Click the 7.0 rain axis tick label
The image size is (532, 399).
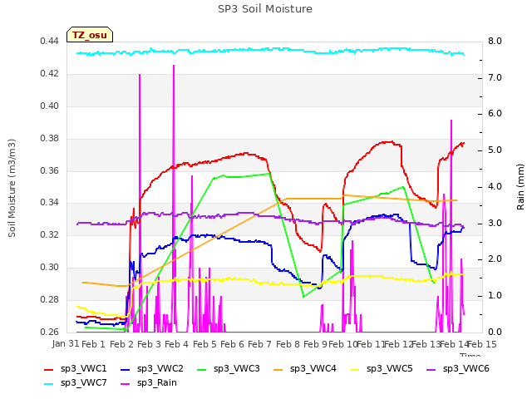[495, 77]
